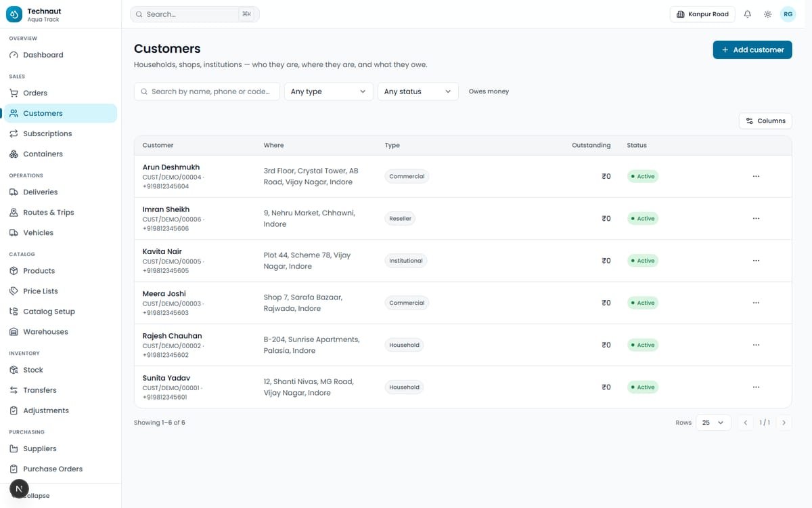The height and width of the screenshot is (508, 812).
Task: Click the Institutional badge for Kavita Nair
Action: tap(406, 261)
